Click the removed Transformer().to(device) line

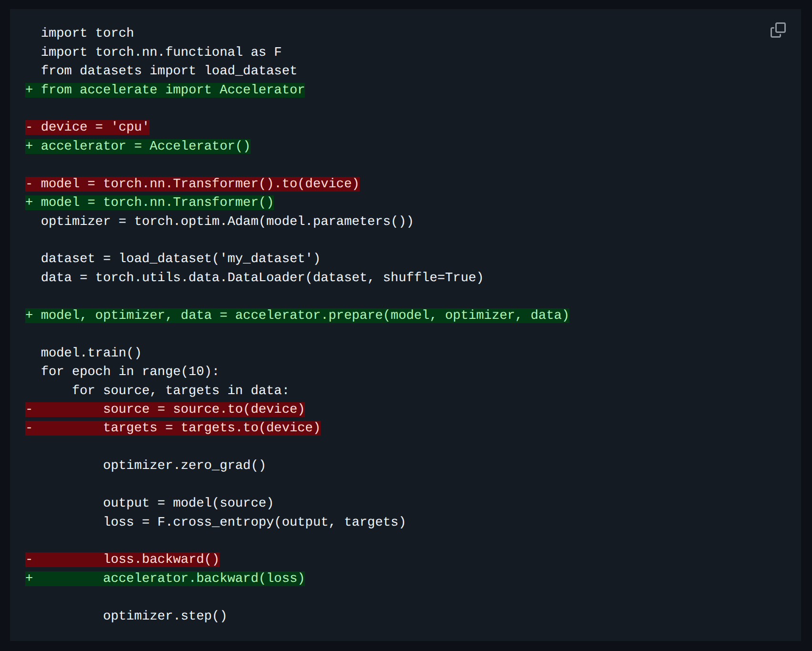[x=193, y=183]
